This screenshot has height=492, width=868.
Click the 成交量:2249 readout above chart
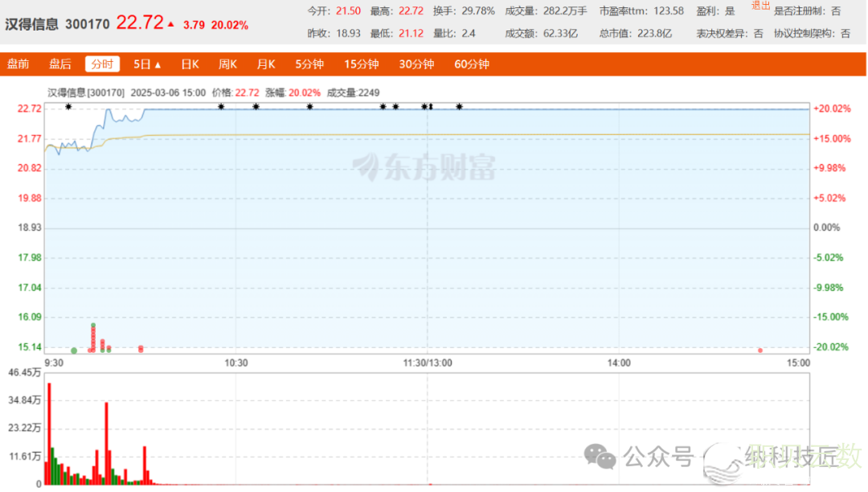(353, 92)
